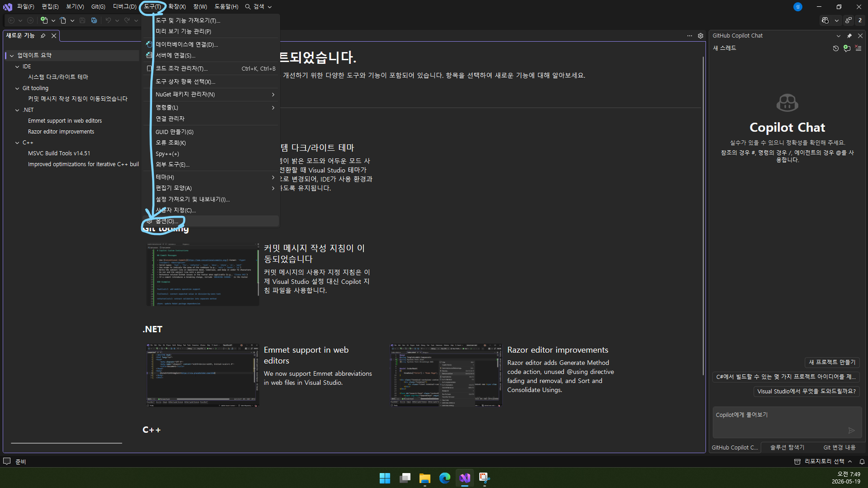
Task: Open the New Project dropdown arrow
Action: pyautogui.click(x=53, y=20)
